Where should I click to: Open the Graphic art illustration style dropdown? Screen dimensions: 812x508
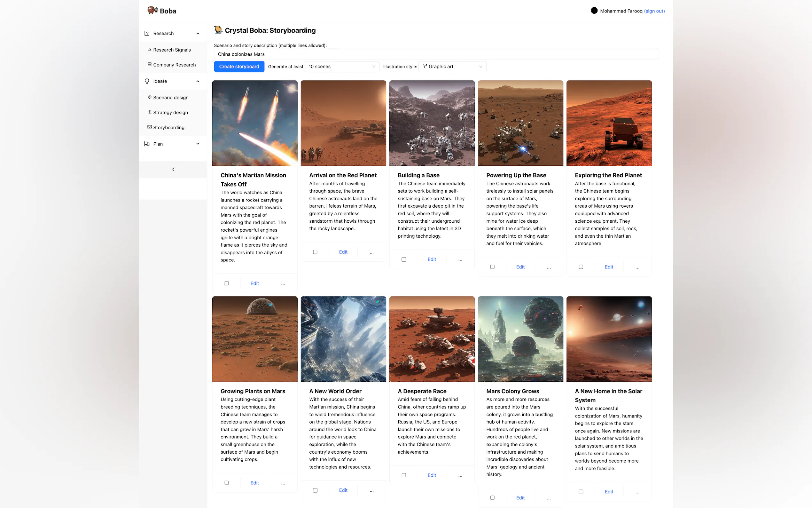click(x=452, y=67)
